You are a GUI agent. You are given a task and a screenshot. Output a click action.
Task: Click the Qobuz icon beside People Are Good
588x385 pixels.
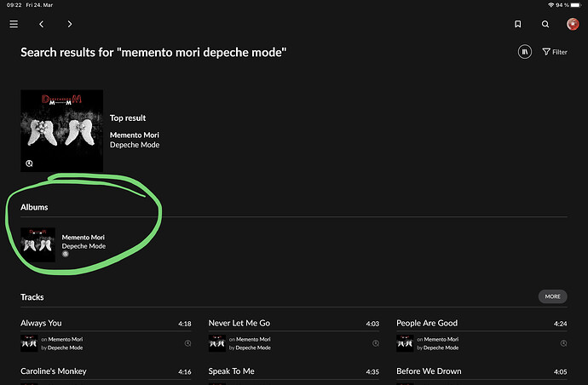coord(563,343)
